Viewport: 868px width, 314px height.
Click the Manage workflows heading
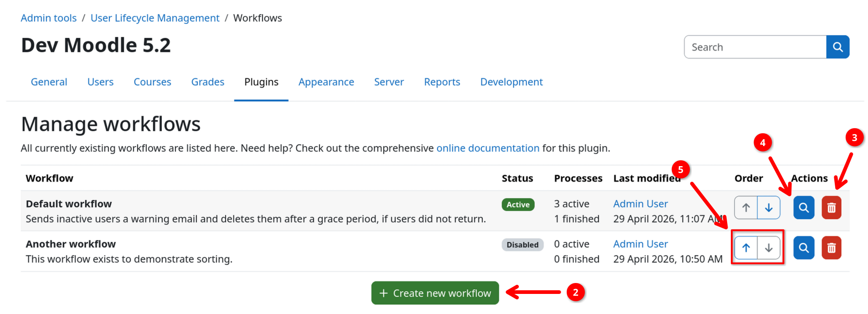tap(111, 124)
